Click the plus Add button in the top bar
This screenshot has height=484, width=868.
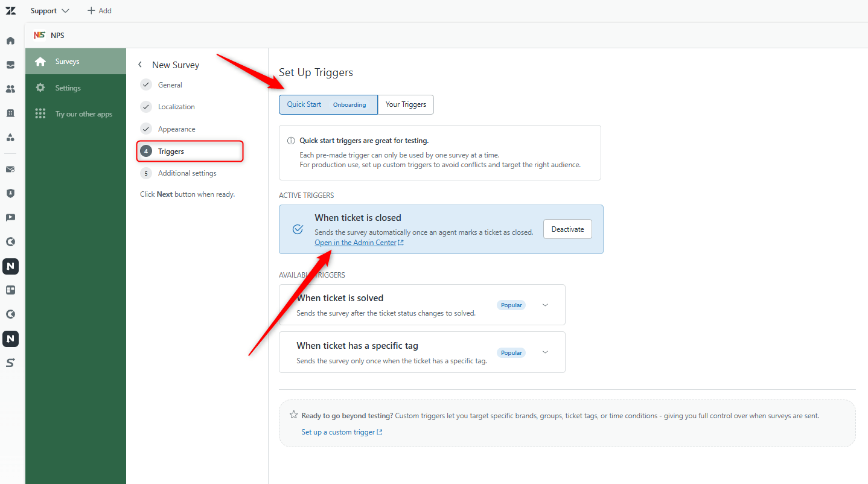100,11
